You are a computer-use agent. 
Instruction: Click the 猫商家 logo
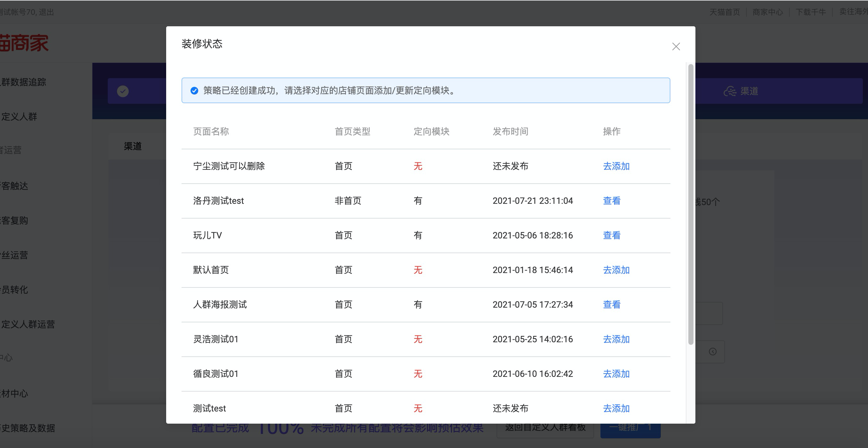[24, 43]
